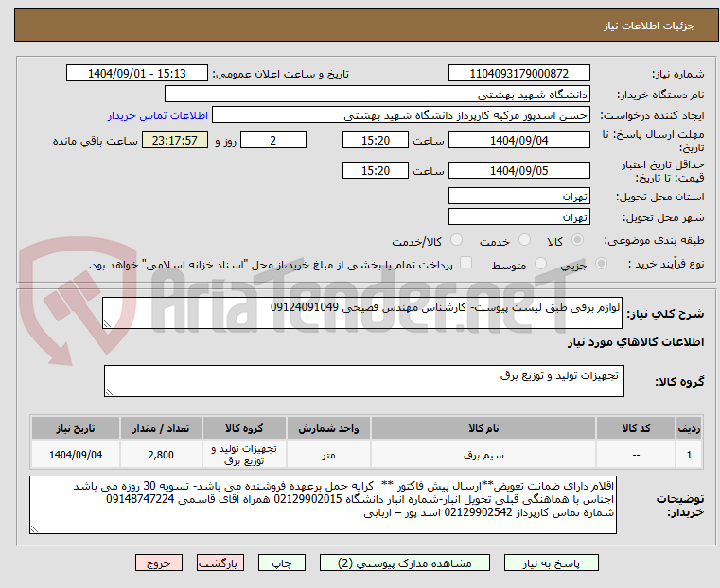The height and width of the screenshot is (588, 720).
Task: Click the شرح کلی نیاز description textbox
Action: 361,313
